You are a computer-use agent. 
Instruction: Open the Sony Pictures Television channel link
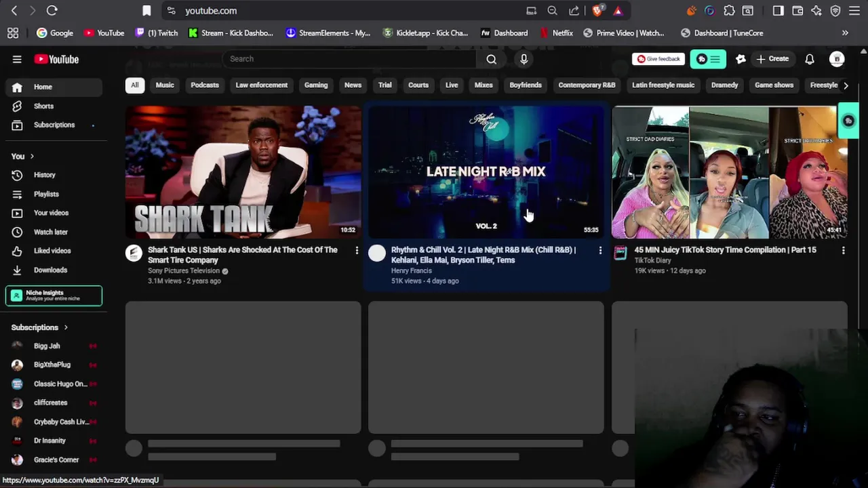(184, 271)
